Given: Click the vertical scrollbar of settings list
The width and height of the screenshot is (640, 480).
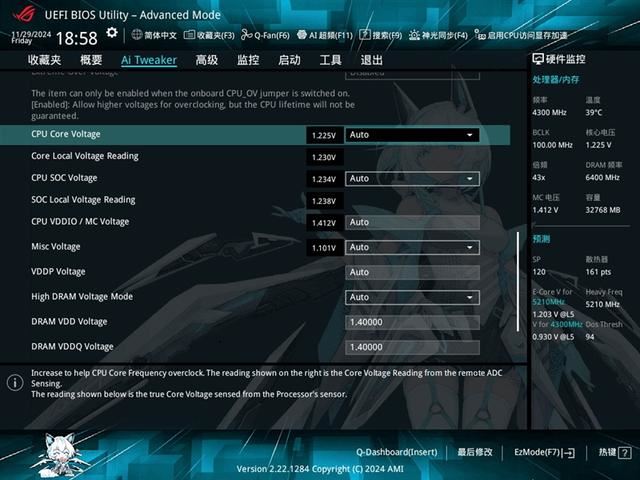Looking at the screenshot, I should (518, 282).
